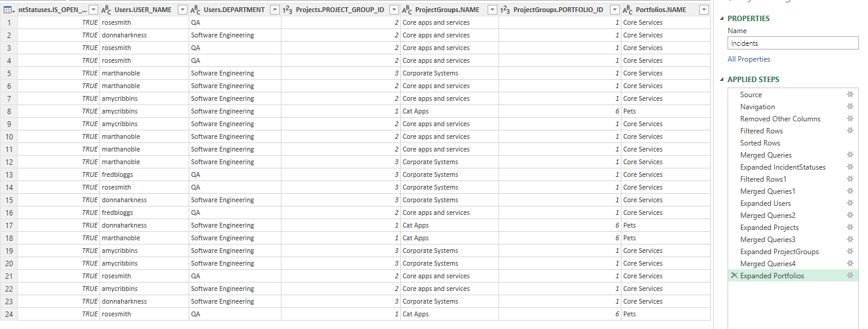The width and height of the screenshot is (868, 329).
Task: Click 'Corporate Systems' cell in row 5
Action: point(450,73)
